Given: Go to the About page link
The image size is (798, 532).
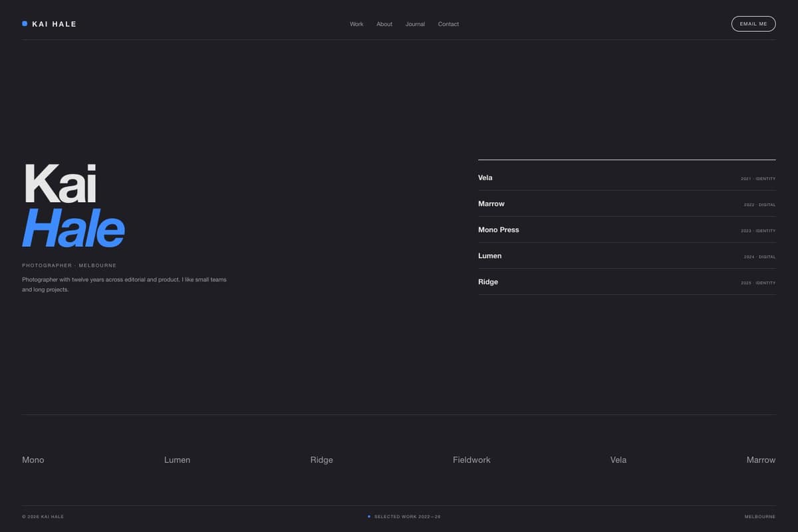Looking at the screenshot, I should tap(384, 24).
